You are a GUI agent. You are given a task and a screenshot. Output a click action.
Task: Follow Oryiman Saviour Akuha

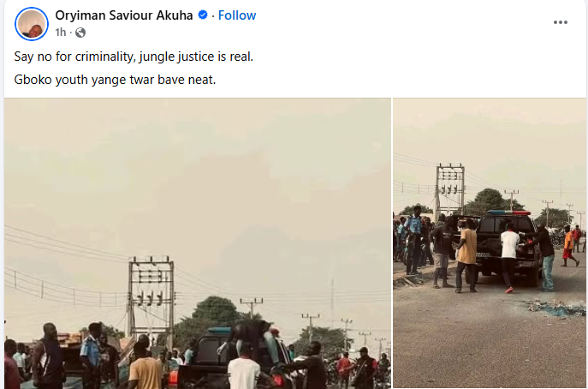(237, 15)
